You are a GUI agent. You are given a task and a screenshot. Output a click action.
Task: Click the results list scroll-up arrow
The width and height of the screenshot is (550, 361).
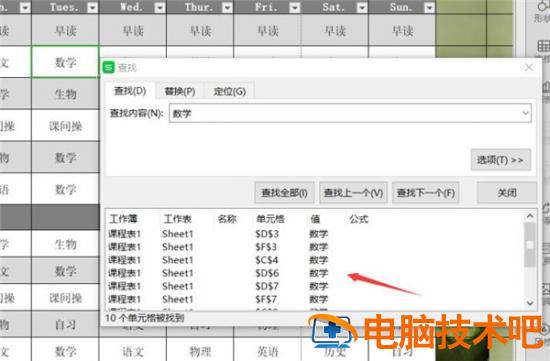pyautogui.click(x=530, y=216)
